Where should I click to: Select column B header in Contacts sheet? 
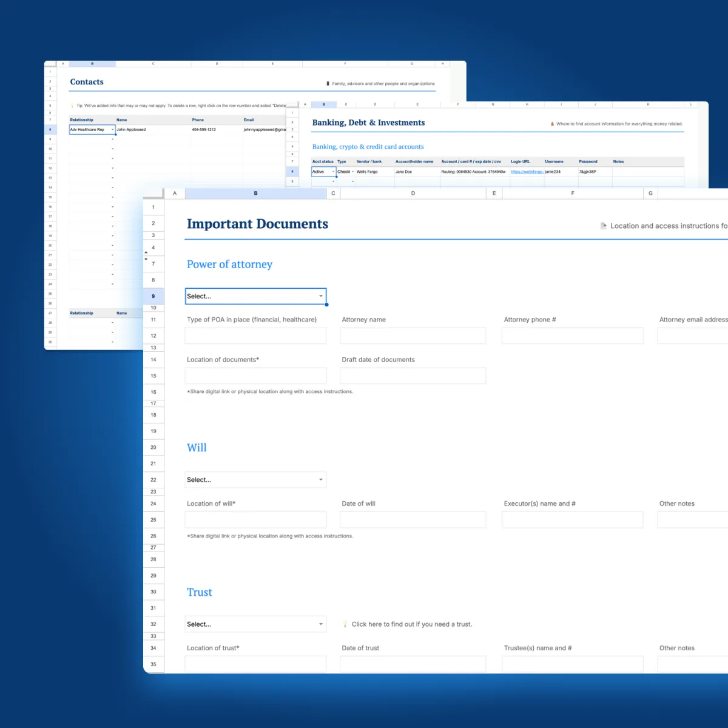pos(92,63)
